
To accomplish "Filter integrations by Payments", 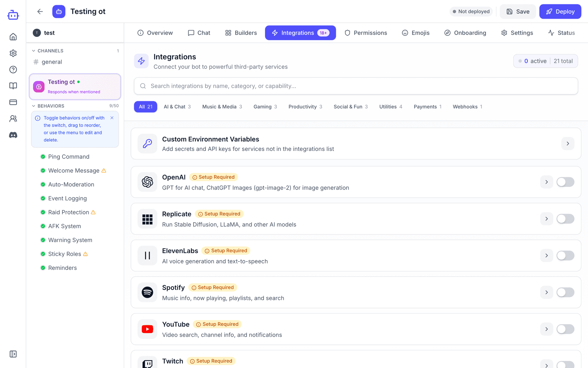I will tap(428, 107).
